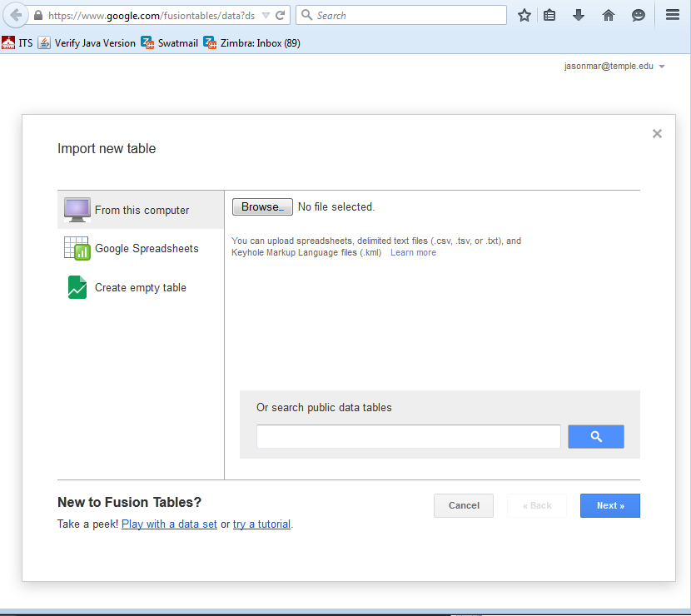Click the computer monitor icon
691x616 pixels.
pos(77,210)
